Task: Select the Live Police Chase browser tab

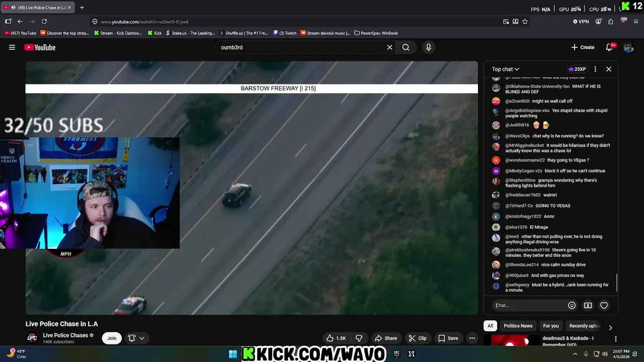Action: coord(38,8)
